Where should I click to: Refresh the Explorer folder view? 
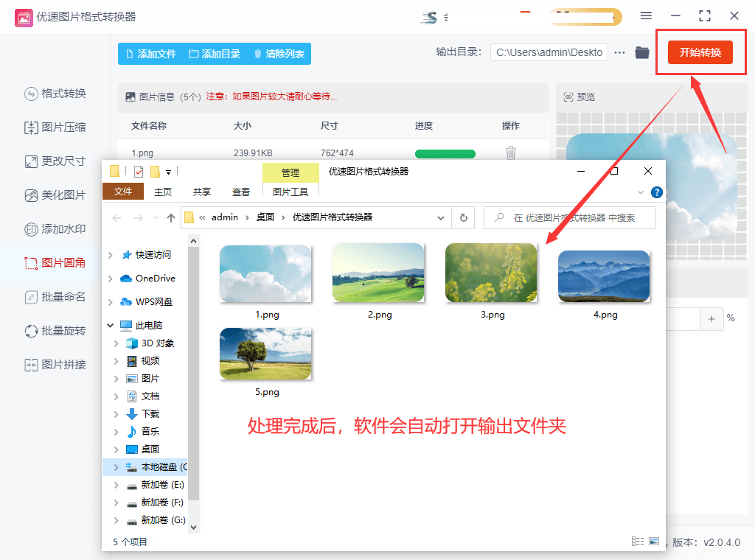point(463,217)
